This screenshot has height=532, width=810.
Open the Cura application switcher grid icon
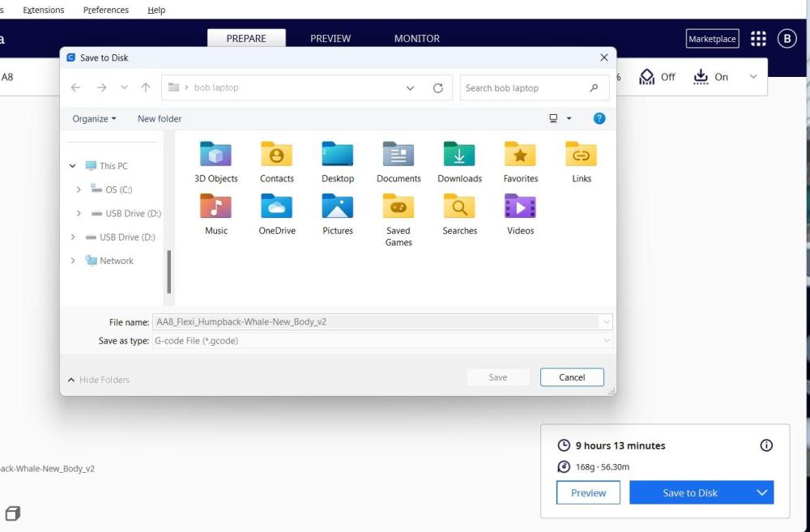(x=758, y=39)
